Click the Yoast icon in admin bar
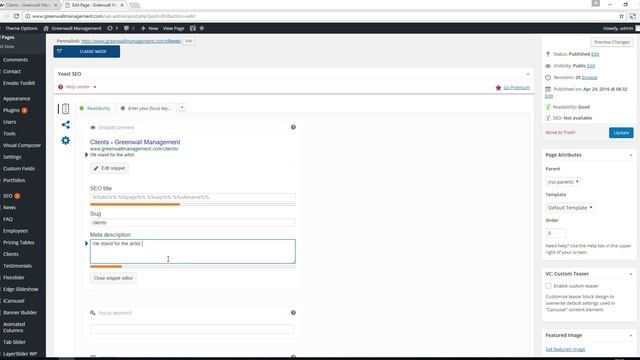This screenshot has width=640, height=360. point(193,28)
